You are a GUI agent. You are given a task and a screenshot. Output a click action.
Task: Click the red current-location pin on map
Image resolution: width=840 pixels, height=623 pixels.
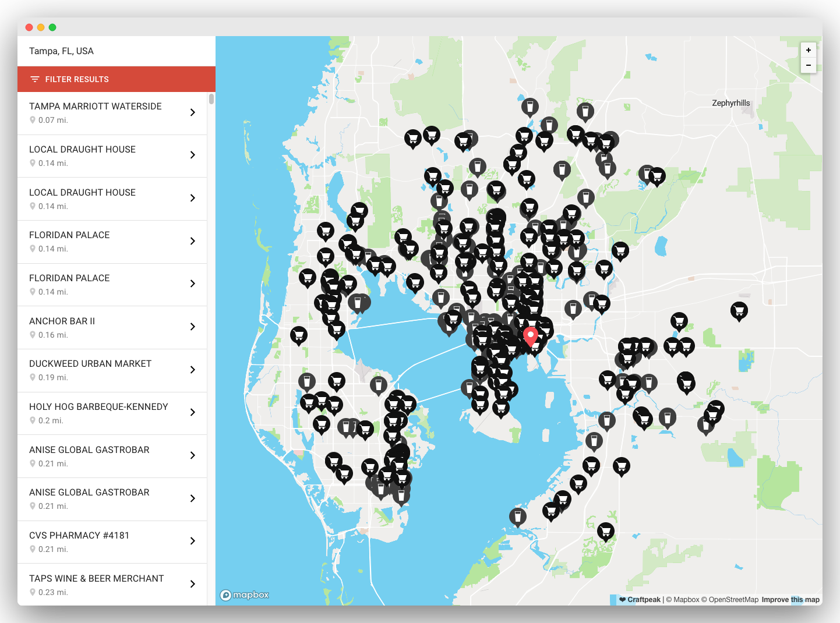[x=530, y=336]
